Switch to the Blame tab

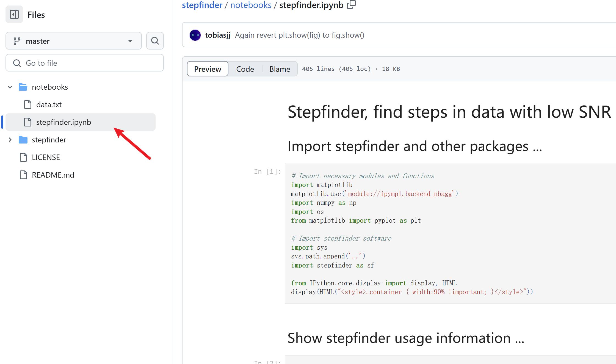(280, 69)
